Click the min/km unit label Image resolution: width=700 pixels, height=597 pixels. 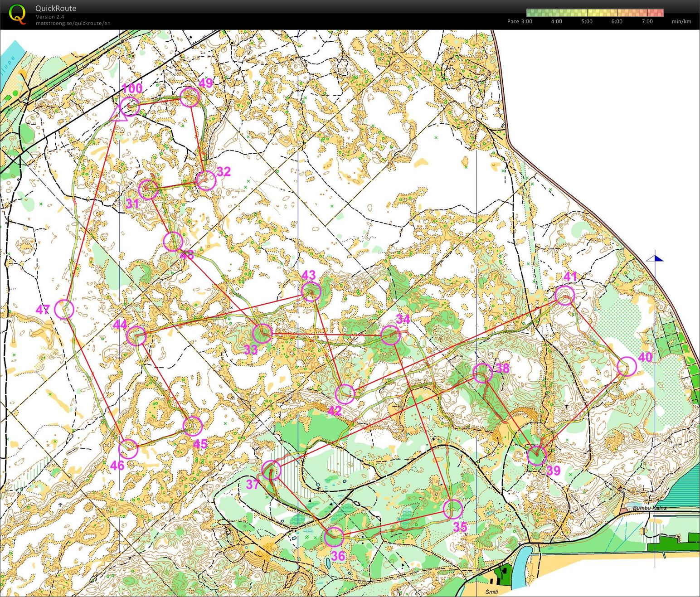click(681, 21)
